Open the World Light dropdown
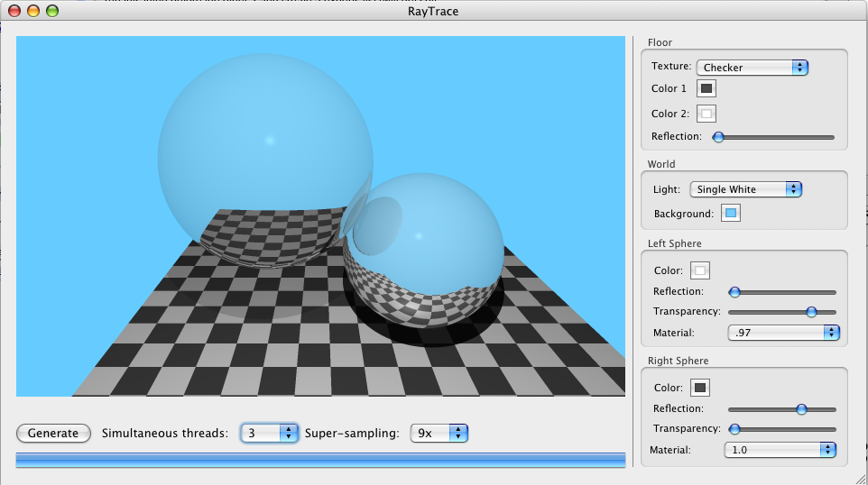This screenshot has height=485, width=868. tap(745, 189)
